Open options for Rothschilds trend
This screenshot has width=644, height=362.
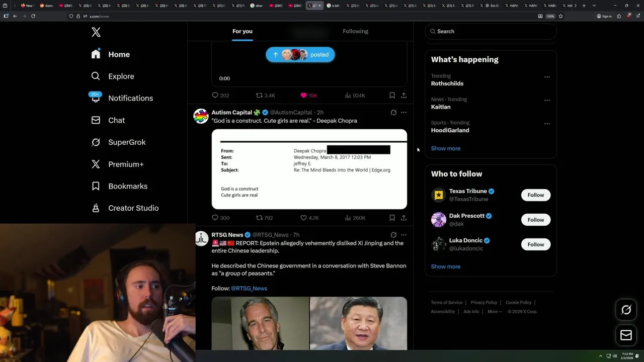coord(547,77)
